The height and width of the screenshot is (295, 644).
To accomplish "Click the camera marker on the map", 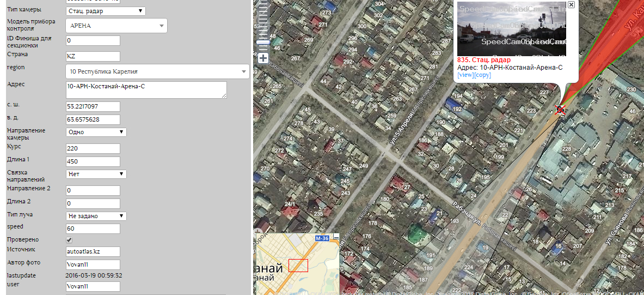I will (x=560, y=110).
